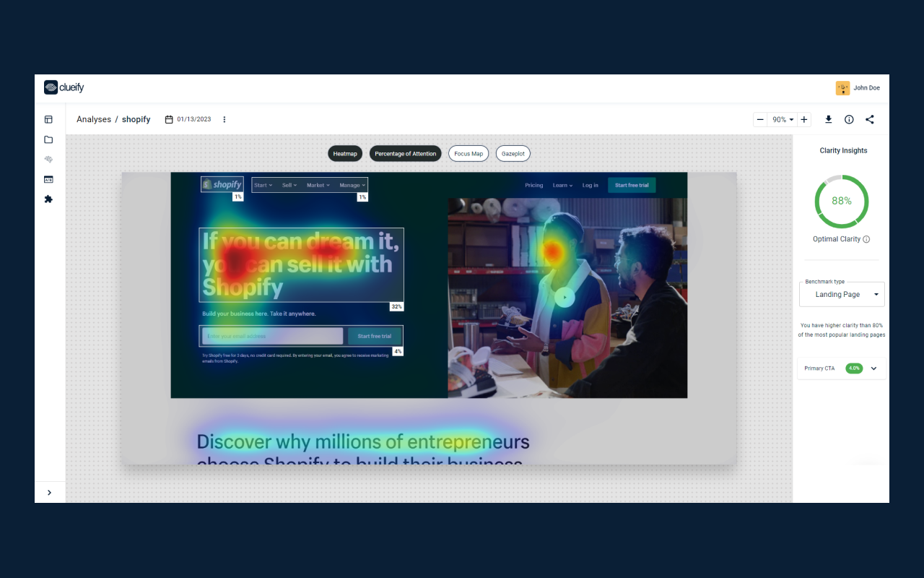The height and width of the screenshot is (578, 924).
Task: Click the calendar icon beside 01/13/2023
Action: click(169, 119)
